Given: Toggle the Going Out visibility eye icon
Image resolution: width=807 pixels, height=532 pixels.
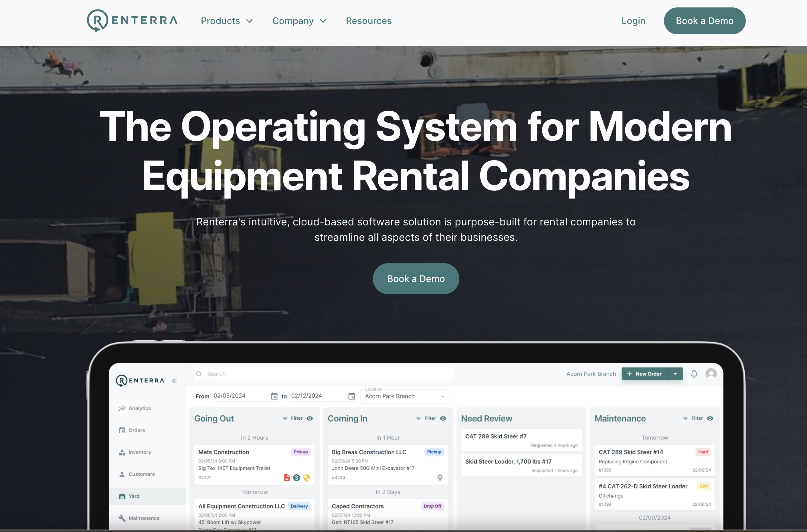Looking at the screenshot, I should coord(310,418).
